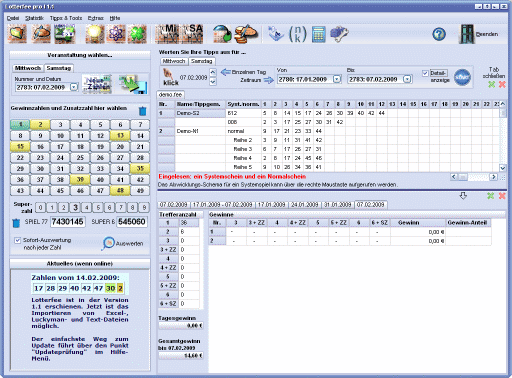
Task: Click the calculator icon in the toolbar
Action: (318, 34)
